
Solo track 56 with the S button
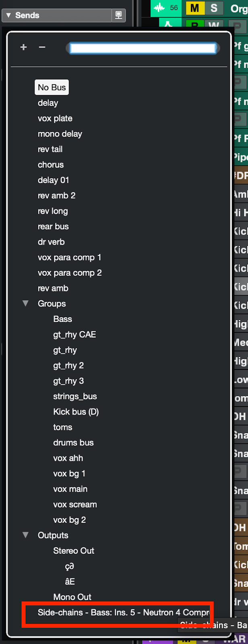coord(214,8)
